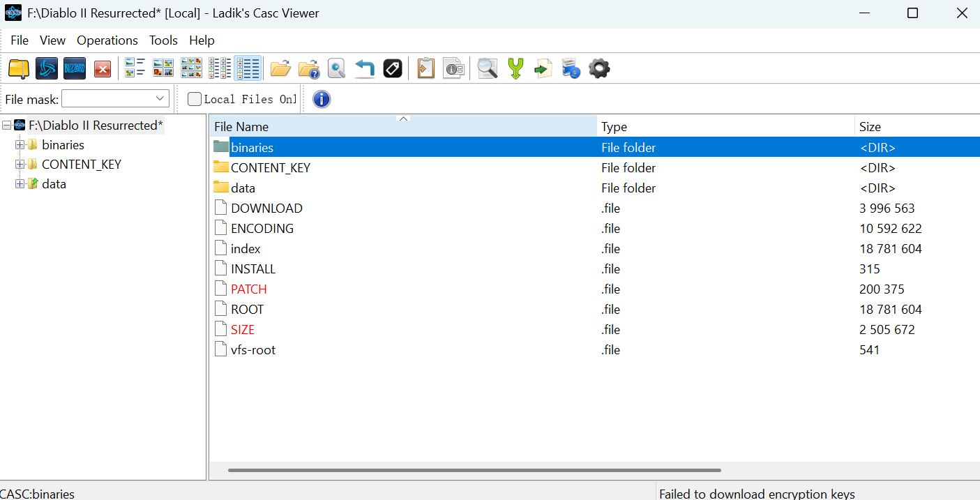
Task: Click the green arrow extract file icon
Action: click(x=543, y=68)
